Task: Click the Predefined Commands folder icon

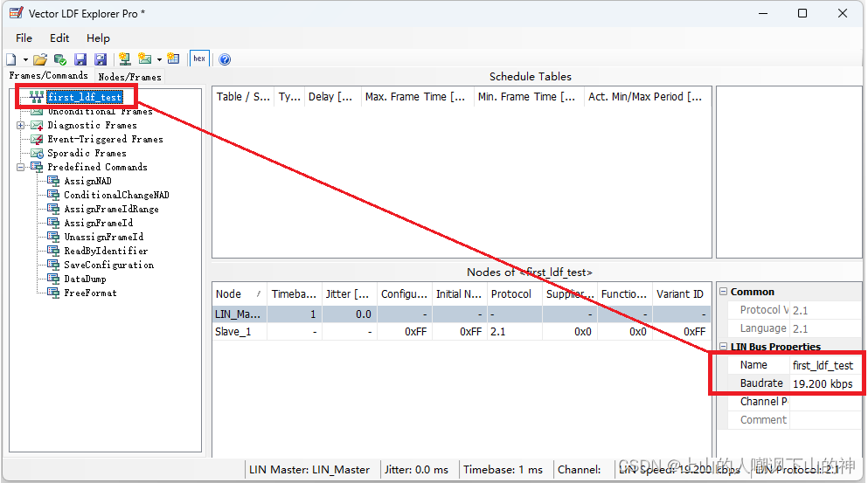Action: (37, 167)
